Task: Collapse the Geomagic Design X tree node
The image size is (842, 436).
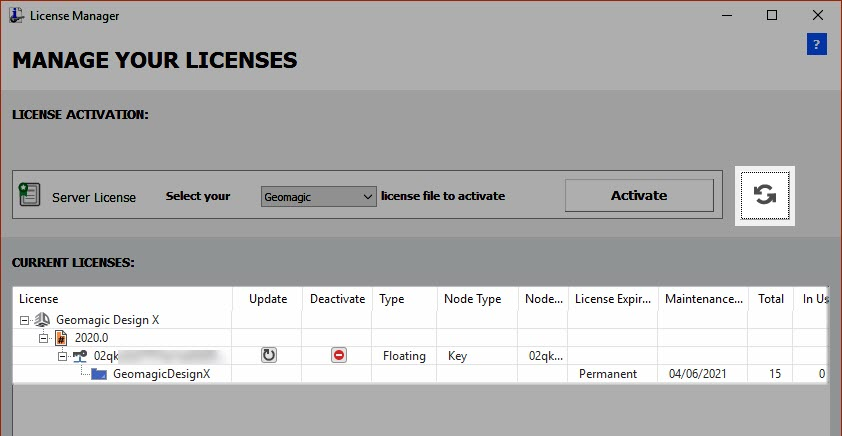Action: (25, 320)
